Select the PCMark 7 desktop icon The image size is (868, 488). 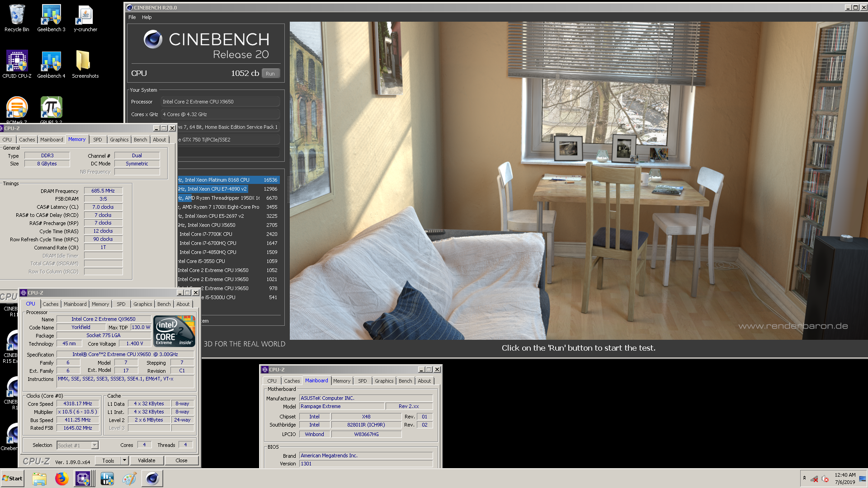coord(17,110)
